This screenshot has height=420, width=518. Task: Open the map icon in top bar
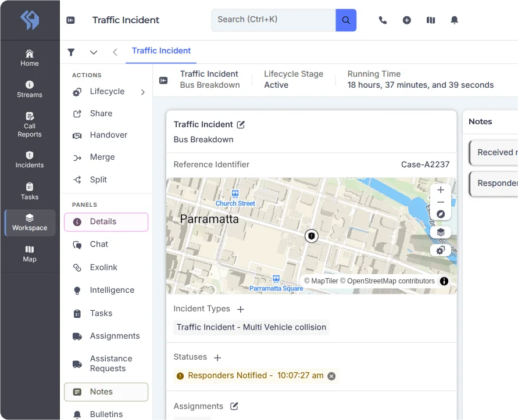pos(430,20)
